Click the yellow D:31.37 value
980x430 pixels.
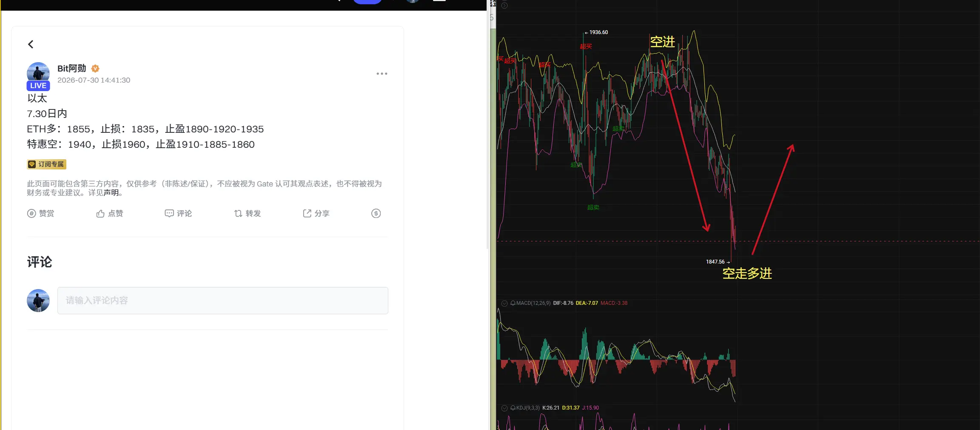point(571,408)
